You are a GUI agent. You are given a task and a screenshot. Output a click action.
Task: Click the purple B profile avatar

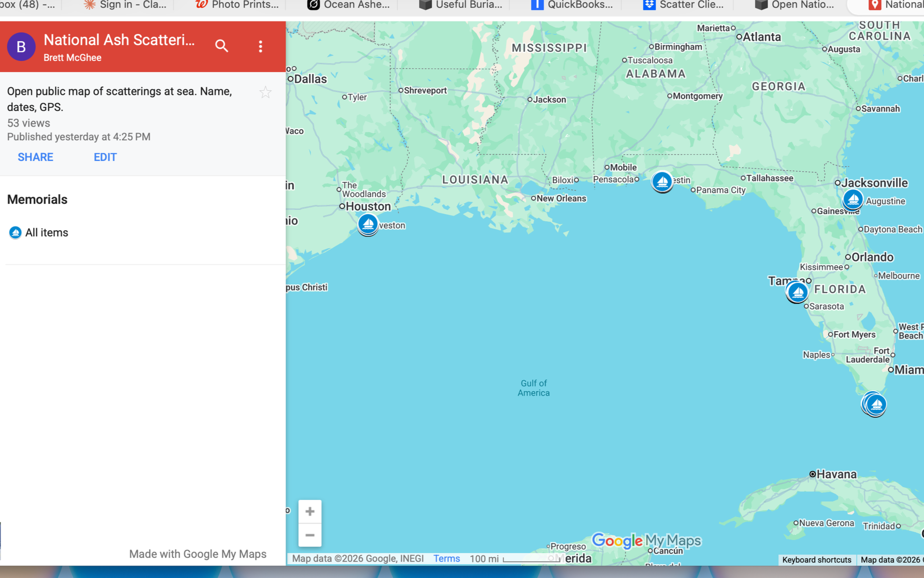pos(21,46)
